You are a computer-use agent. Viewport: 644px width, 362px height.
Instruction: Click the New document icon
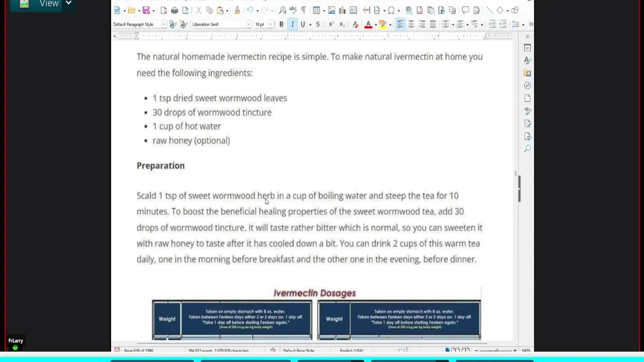pyautogui.click(x=117, y=11)
